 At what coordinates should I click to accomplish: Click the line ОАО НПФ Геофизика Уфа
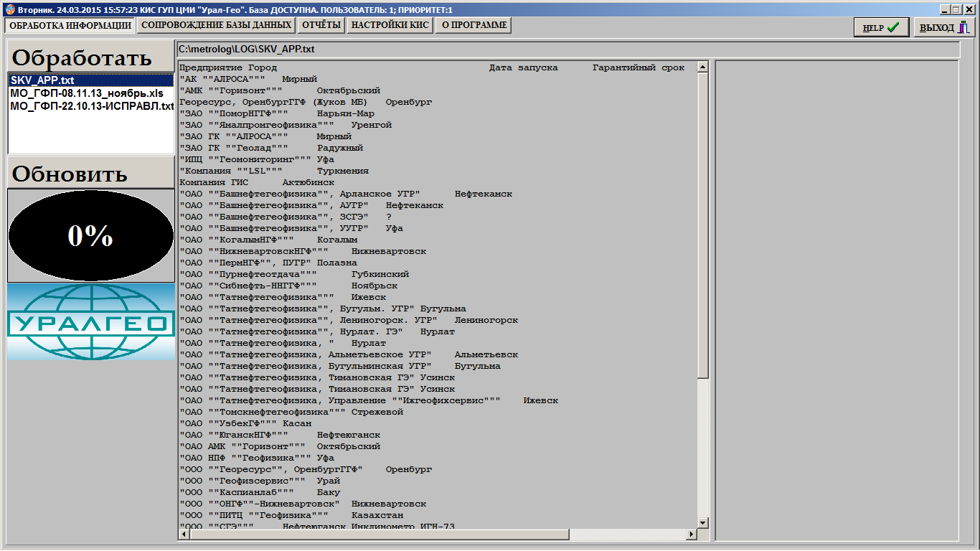pos(256,458)
